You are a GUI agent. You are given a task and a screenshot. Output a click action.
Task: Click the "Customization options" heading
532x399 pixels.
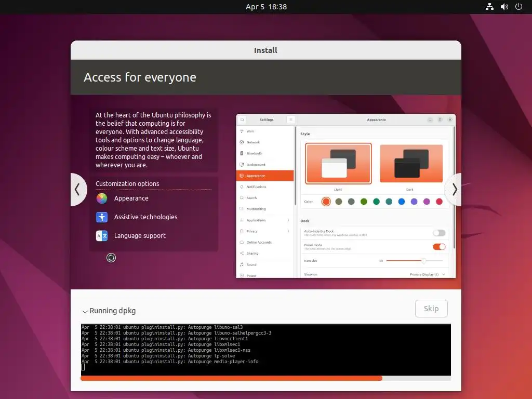[127, 183]
